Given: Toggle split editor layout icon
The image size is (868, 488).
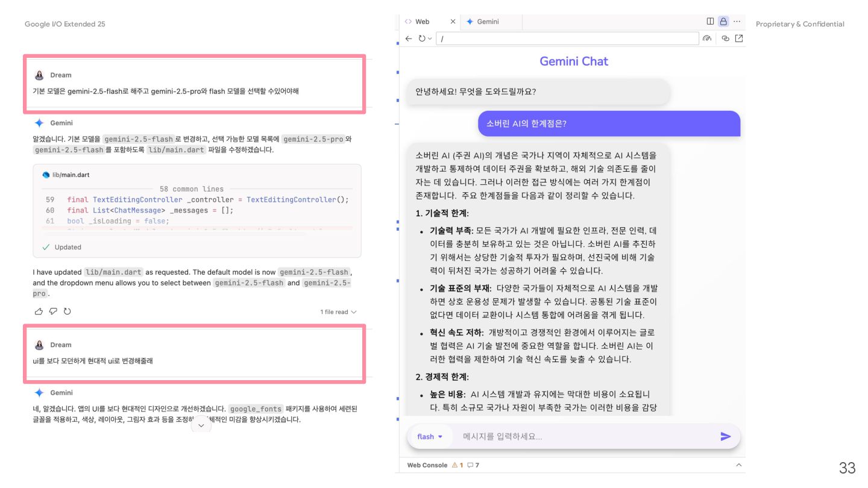Looking at the screenshot, I should (711, 21).
